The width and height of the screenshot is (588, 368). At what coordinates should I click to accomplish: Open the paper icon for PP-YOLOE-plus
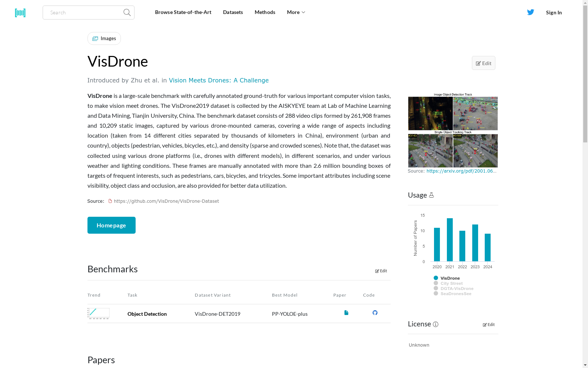346,313
